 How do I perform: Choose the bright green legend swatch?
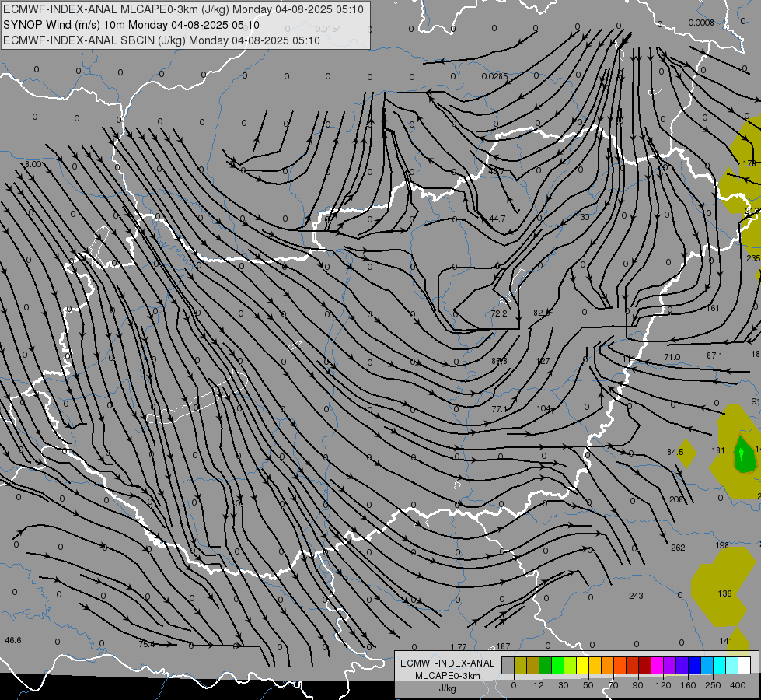tap(557, 665)
